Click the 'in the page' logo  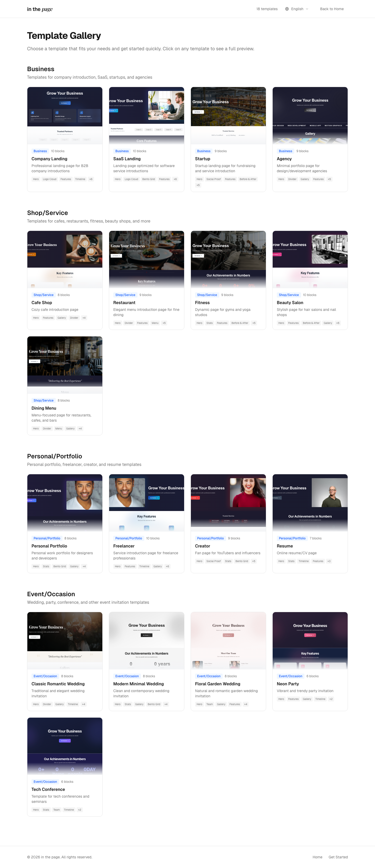[40, 9]
